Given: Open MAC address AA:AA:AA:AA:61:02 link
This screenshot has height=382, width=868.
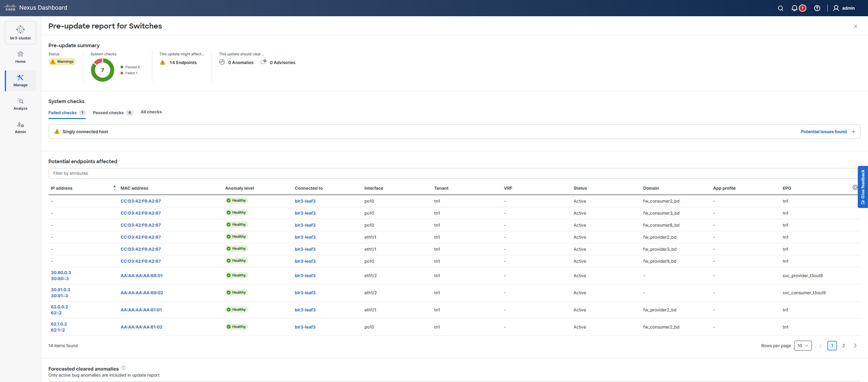Looking at the screenshot, I should 141,327.
